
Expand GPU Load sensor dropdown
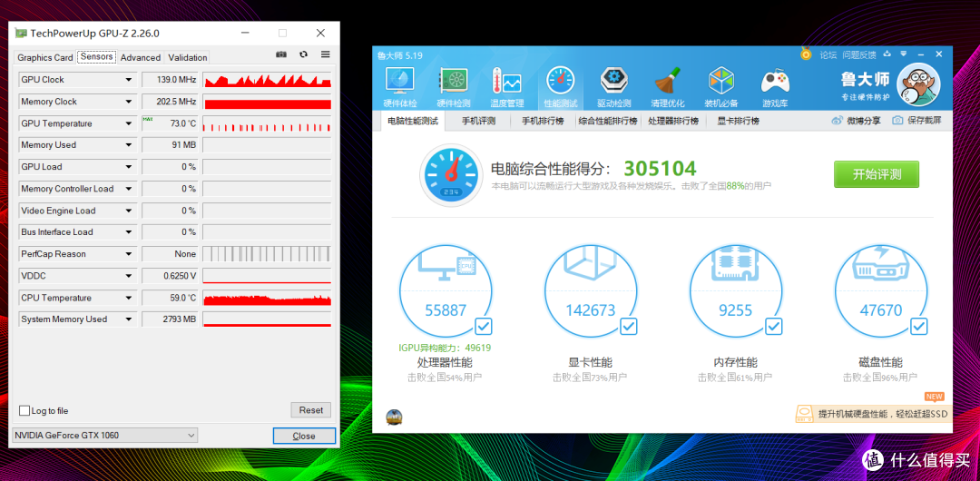click(x=129, y=167)
